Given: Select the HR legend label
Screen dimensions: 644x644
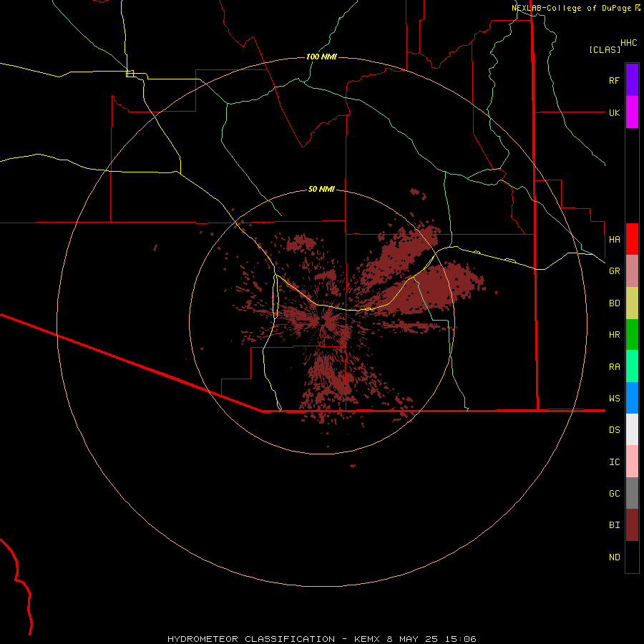Looking at the screenshot, I should (614, 335).
